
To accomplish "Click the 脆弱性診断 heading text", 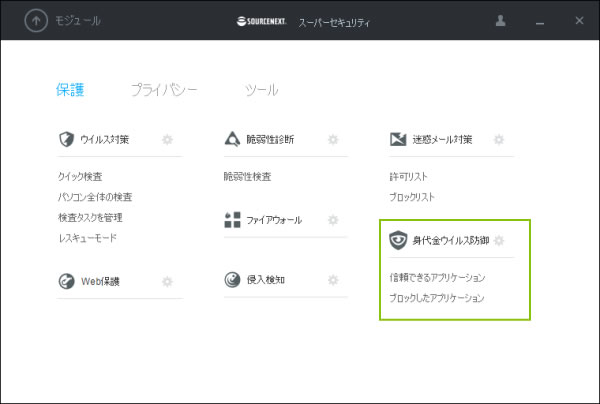I will (x=270, y=140).
